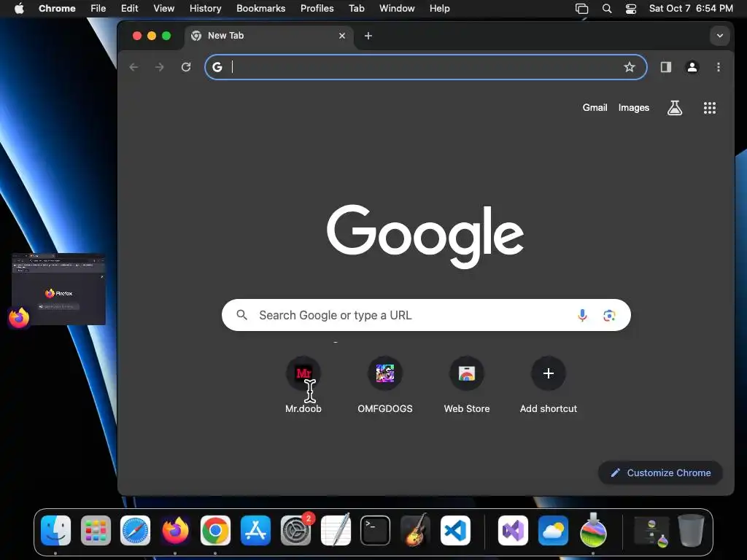Expand the tab search dropdown arrow
Screen dimensions: 747x560
(720, 36)
